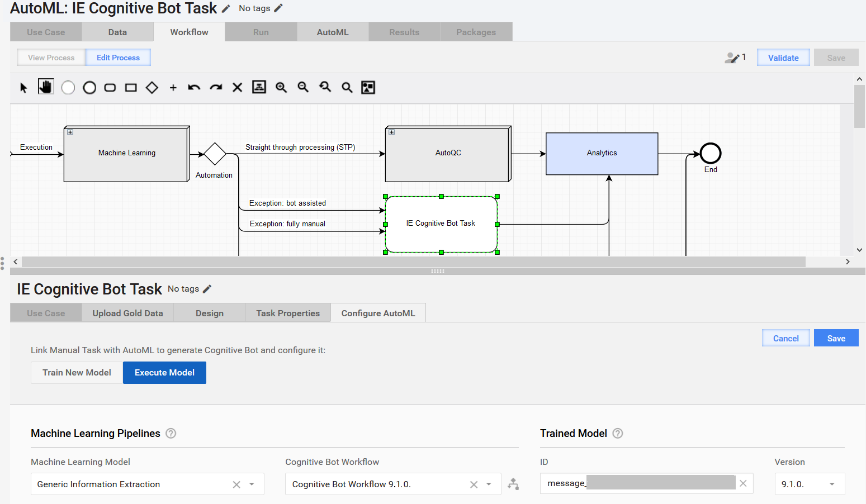Screen dimensions: 866x504
Task: Open the Results tab
Action: 404,32
